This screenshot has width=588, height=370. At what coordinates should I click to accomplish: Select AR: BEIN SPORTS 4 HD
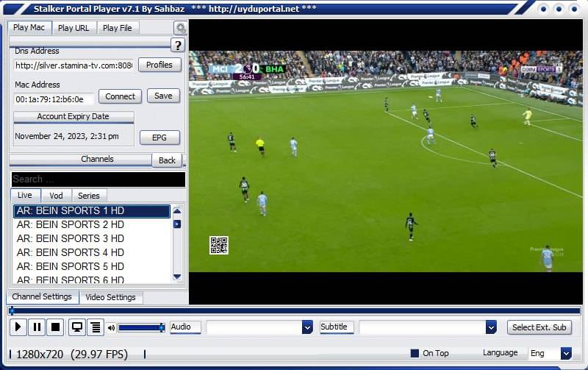tap(92, 252)
